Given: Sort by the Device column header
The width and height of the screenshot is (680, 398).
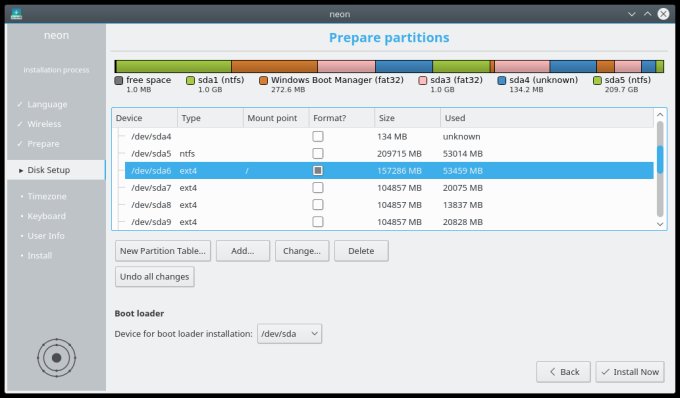Looking at the screenshot, I should coord(145,118).
